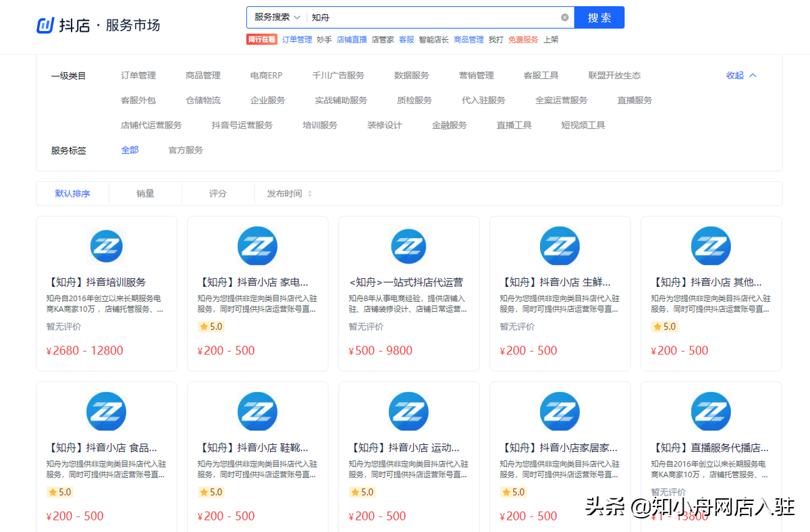Open 【知舟】抖音小店家居家 card logo
This screenshot has width=810, height=532.
(x=560, y=411)
